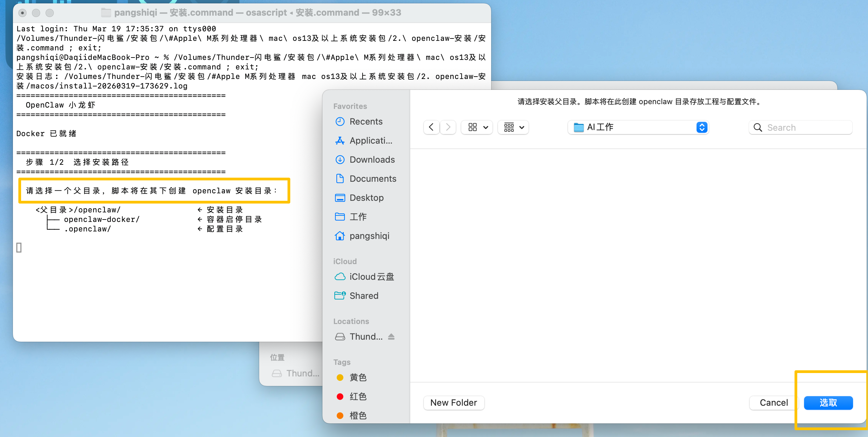Open the Documents sidebar item
868x437 pixels.
point(372,179)
